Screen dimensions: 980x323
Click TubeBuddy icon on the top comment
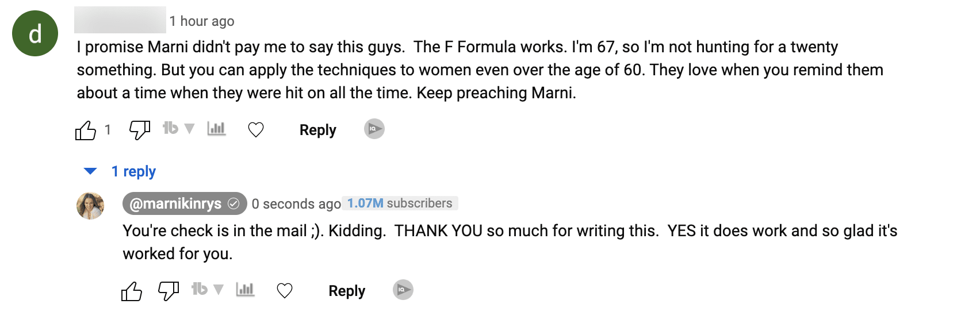(x=170, y=128)
